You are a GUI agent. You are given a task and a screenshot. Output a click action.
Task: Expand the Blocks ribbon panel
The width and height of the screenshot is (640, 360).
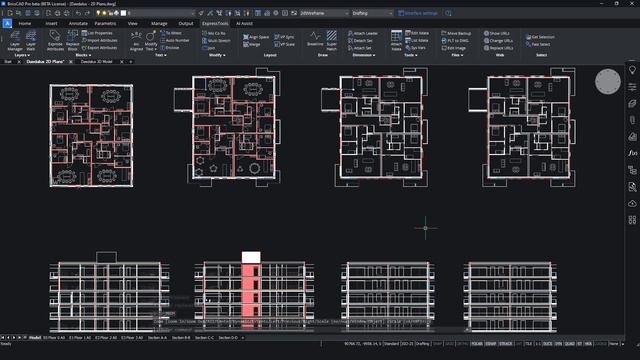[x=83, y=55]
